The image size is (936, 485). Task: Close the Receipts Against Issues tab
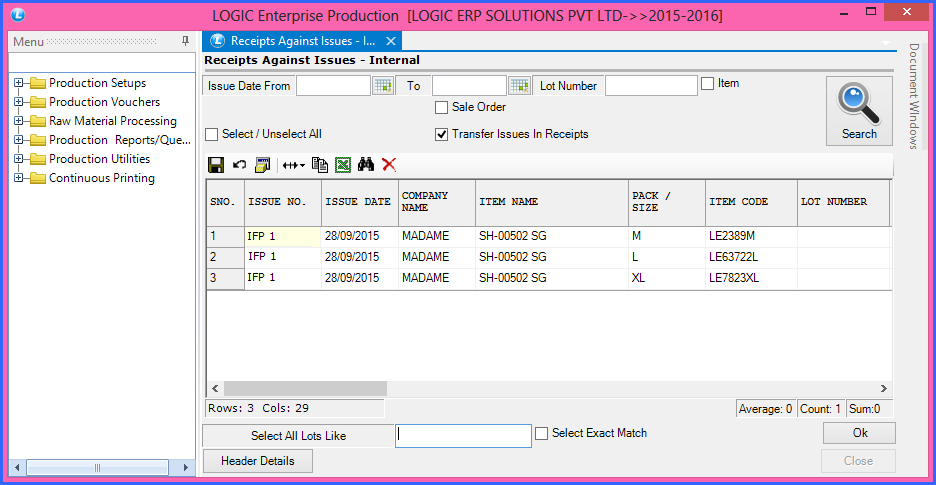click(x=390, y=41)
